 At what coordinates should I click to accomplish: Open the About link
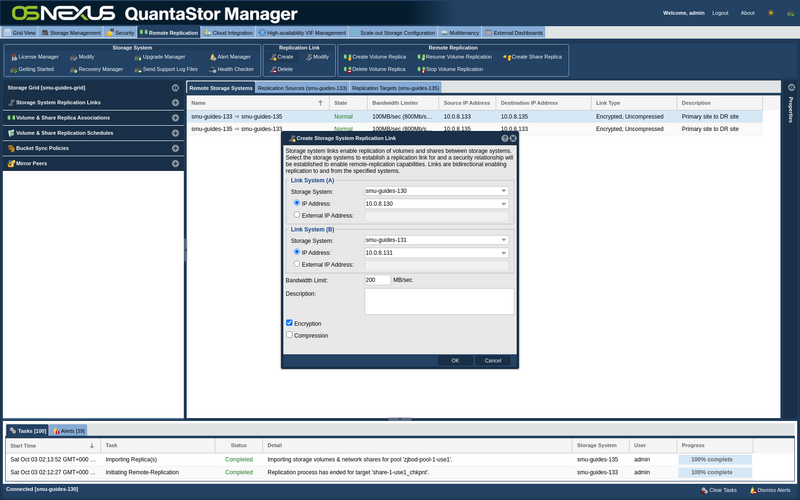click(x=747, y=13)
